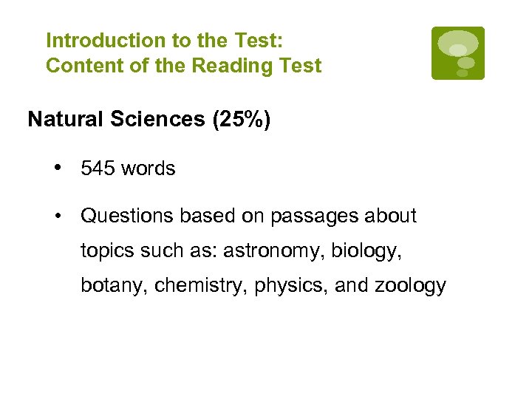Click the word 'botany' in the last line
The height and width of the screenshot is (399, 532).
pyautogui.click(x=112, y=286)
